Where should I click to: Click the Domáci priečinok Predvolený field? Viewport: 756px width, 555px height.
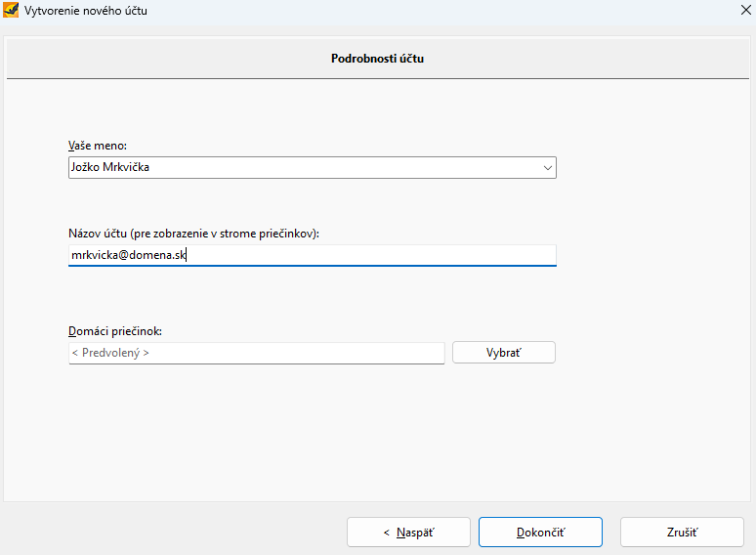tap(257, 353)
